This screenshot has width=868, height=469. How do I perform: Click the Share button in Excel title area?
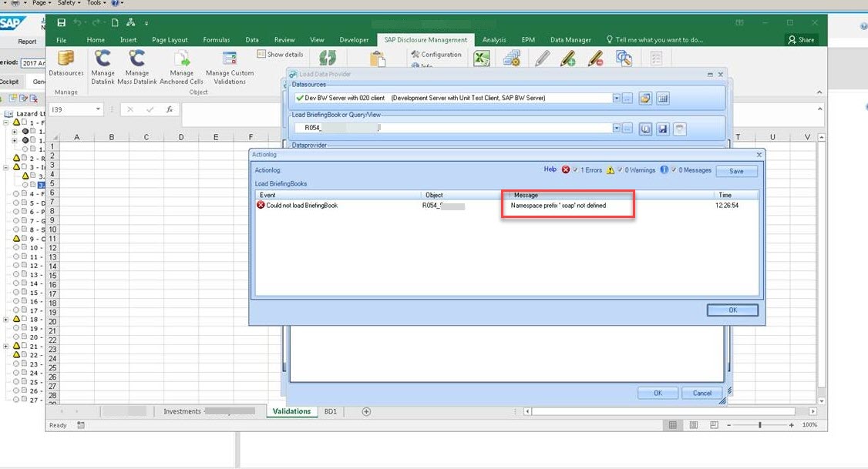pyautogui.click(x=801, y=40)
